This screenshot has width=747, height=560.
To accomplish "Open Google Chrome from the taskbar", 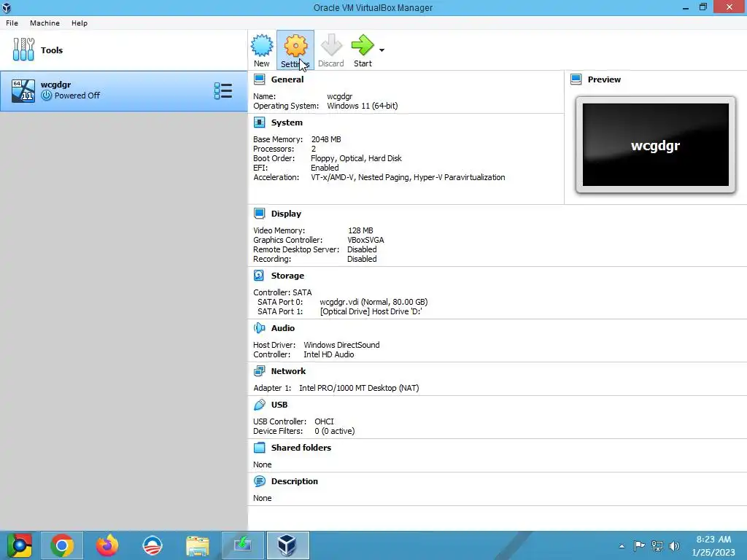I will pos(62,545).
